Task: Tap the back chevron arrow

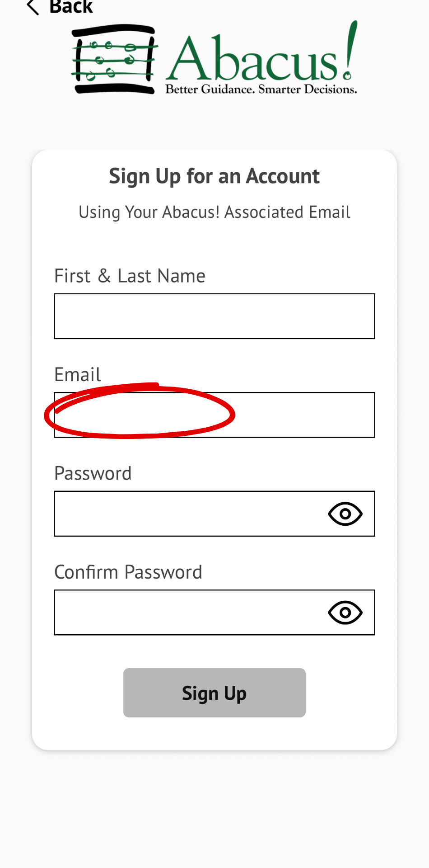Action: coord(33,7)
